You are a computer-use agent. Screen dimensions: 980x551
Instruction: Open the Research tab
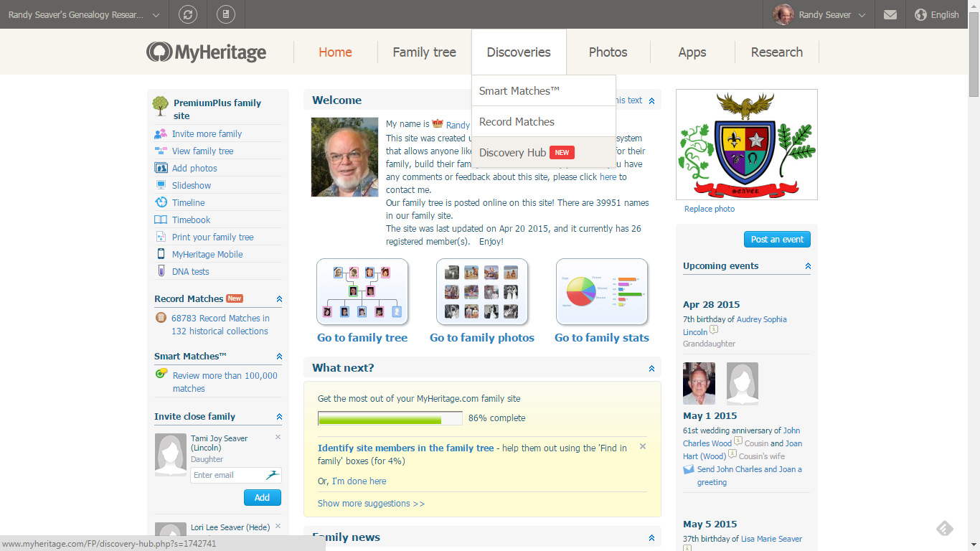(x=777, y=52)
